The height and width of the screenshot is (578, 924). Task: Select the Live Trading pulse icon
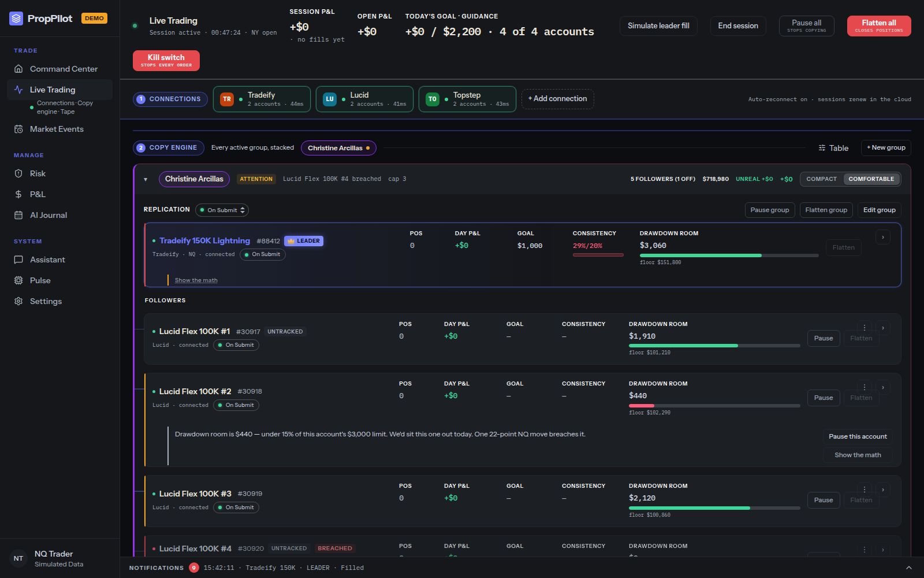click(18, 90)
